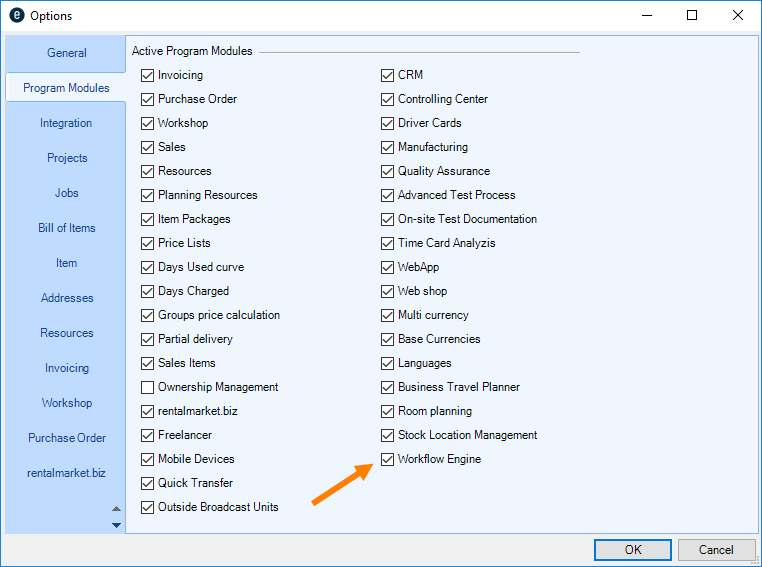Toggle Multi currency checkbox
This screenshot has width=762, height=567.
(388, 315)
